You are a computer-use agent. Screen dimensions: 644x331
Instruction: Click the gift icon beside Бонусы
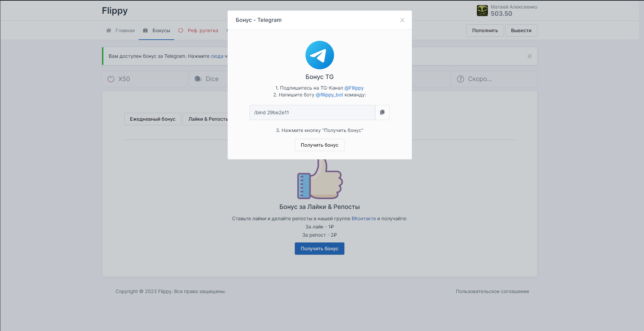coord(145,30)
